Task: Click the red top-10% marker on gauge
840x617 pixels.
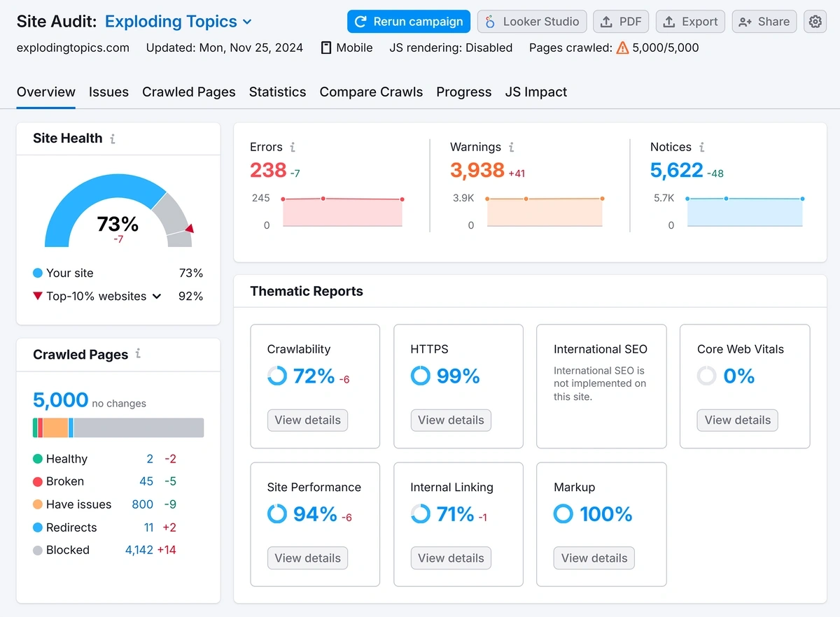Action: [x=189, y=228]
